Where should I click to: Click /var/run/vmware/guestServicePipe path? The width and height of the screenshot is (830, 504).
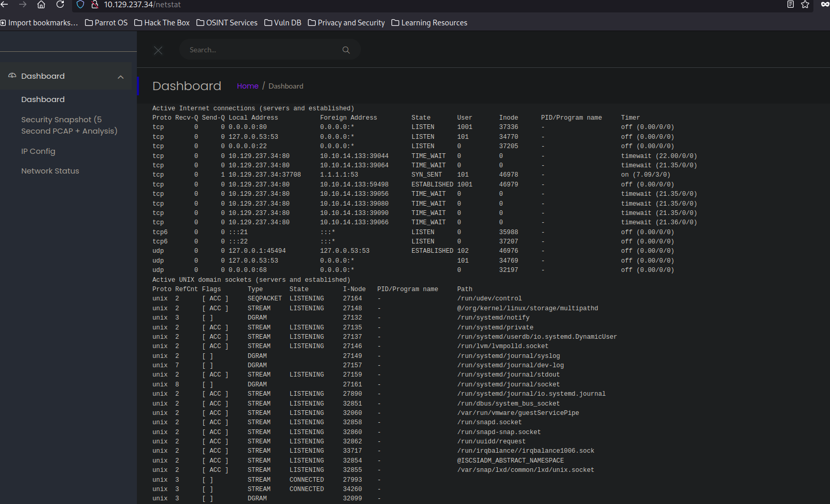click(x=518, y=413)
